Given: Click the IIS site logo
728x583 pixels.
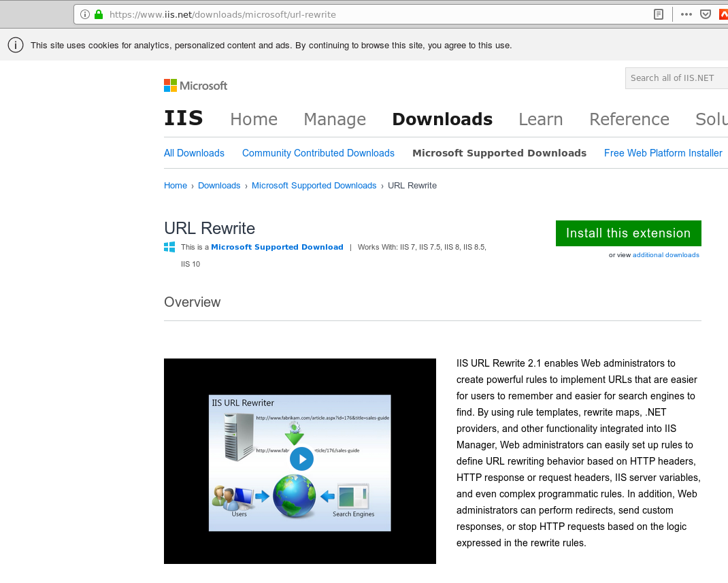Looking at the screenshot, I should [x=184, y=118].
